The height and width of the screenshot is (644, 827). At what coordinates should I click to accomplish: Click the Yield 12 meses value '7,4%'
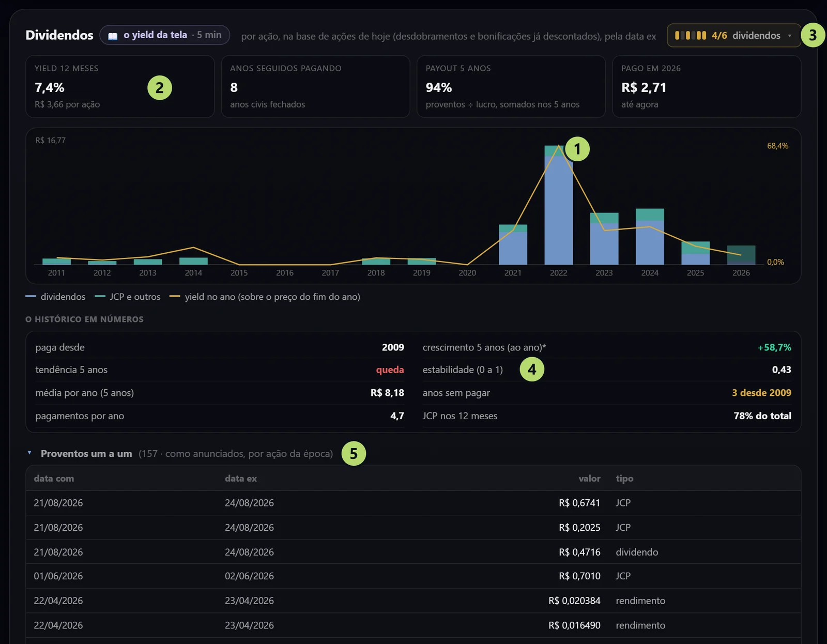coord(50,88)
